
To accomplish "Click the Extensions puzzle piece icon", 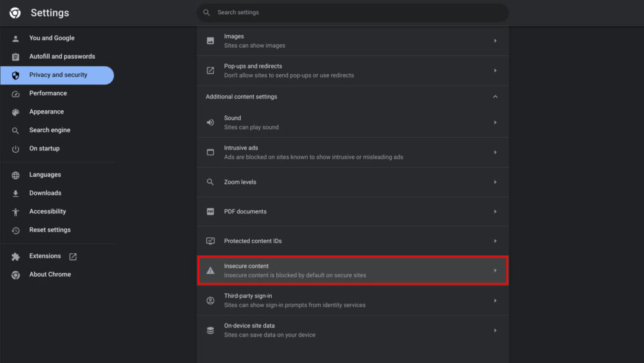I will [15, 257].
